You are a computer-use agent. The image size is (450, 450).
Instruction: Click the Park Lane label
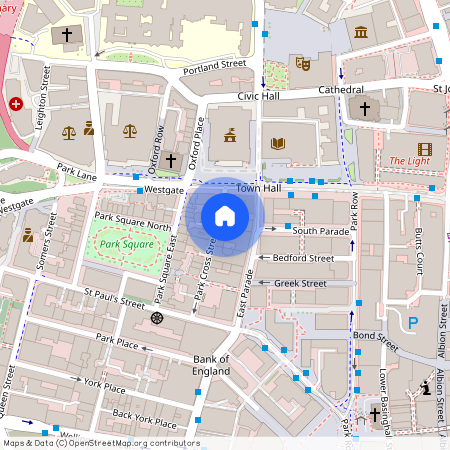click(77, 172)
